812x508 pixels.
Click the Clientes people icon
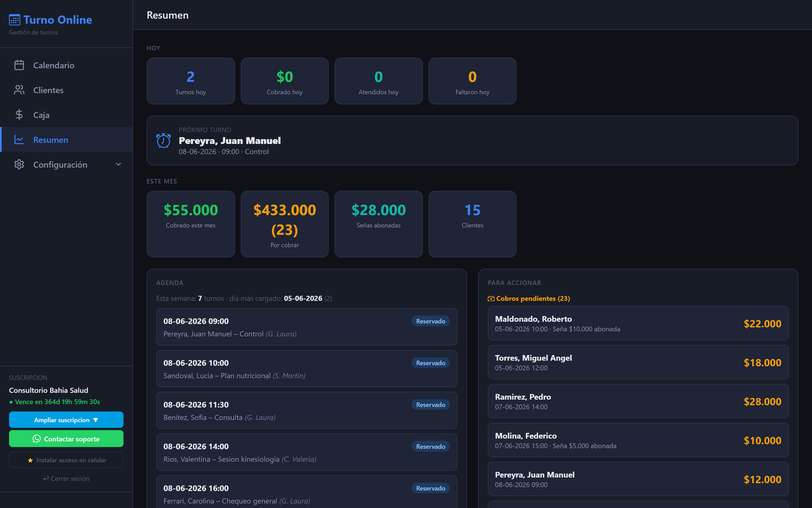click(19, 90)
